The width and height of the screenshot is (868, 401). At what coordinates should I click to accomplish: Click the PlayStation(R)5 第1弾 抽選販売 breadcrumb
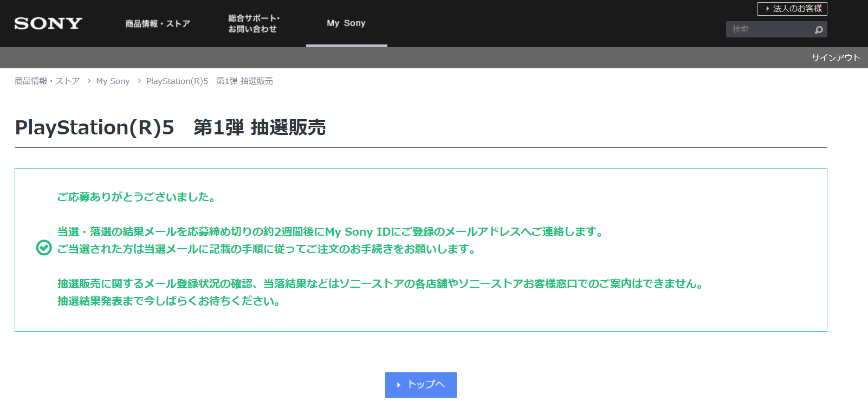pos(210,81)
